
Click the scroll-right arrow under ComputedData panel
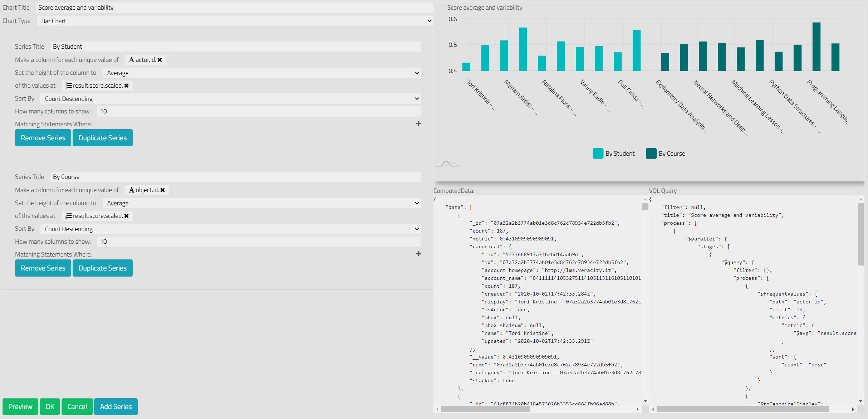(637, 409)
